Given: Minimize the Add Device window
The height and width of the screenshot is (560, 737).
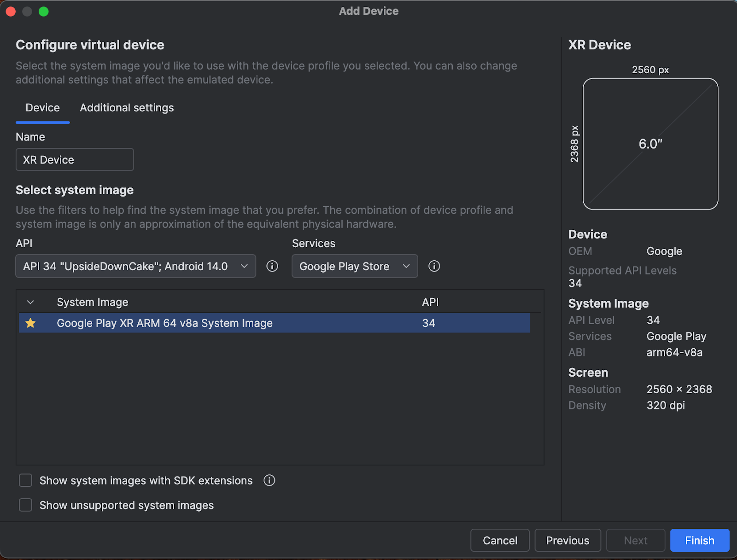Looking at the screenshot, I should click(27, 11).
